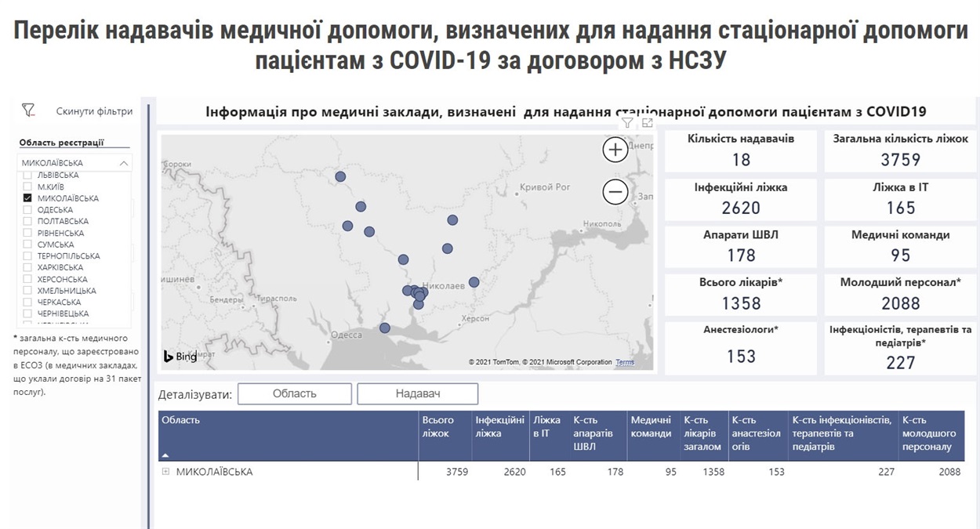Screen dimensions: 980x529
Task: Zoom out the map with minus button
Action: coord(615,191)
